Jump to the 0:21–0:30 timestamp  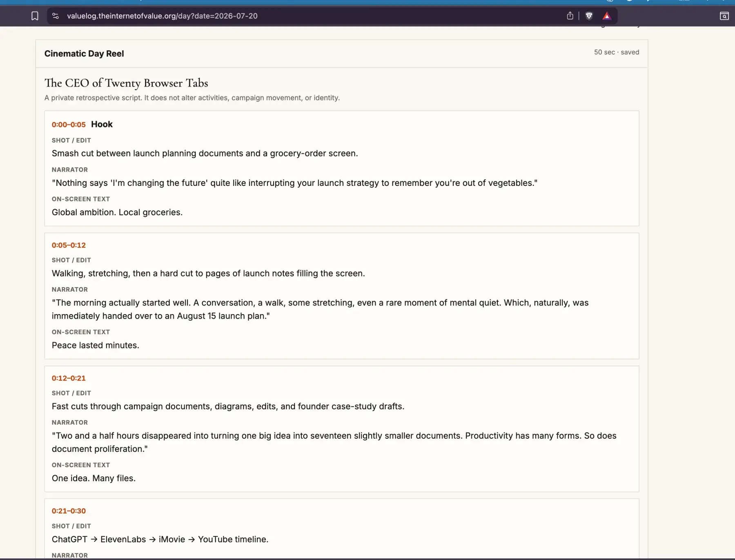point(69,511)
